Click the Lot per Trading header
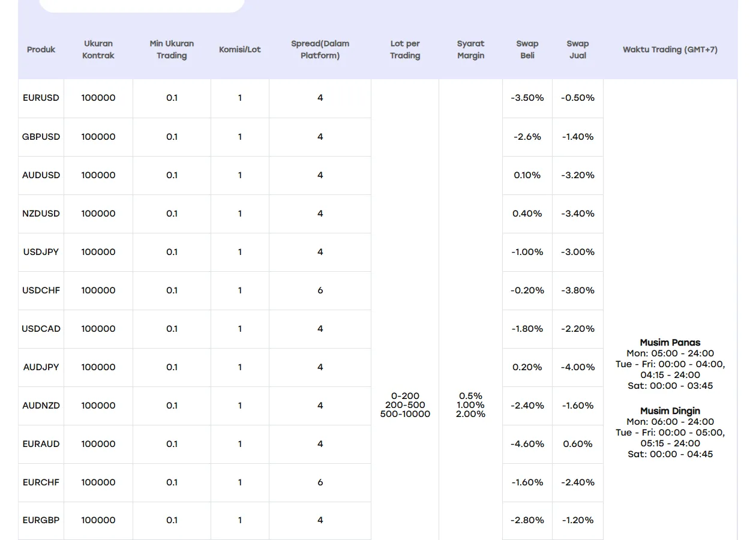 405,49
